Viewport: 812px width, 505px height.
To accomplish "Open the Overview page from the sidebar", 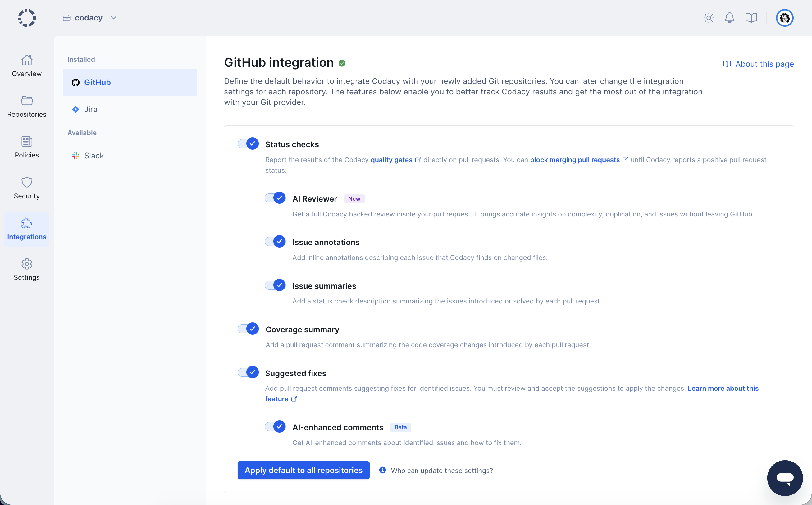I will pos(27,66).
